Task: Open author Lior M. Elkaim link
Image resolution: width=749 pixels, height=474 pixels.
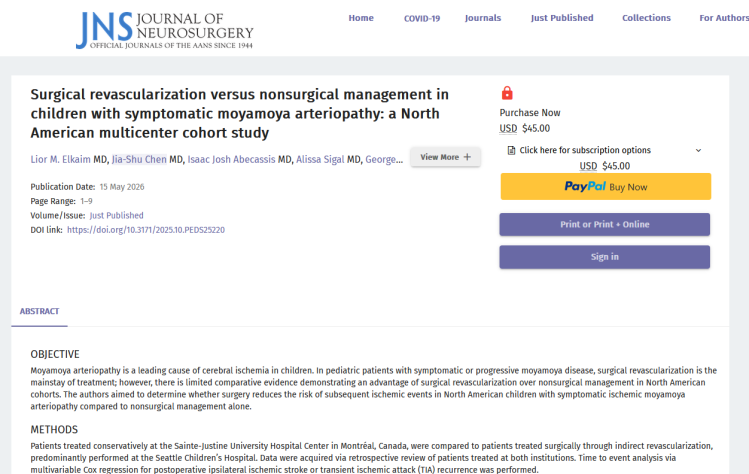Action: tap(61, 160)
